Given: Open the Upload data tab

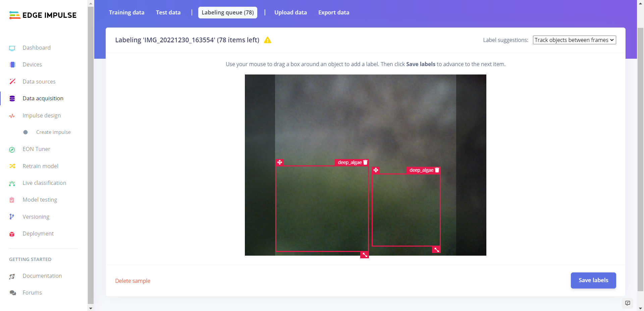Looking at the screenshot, I should [290, 12].
